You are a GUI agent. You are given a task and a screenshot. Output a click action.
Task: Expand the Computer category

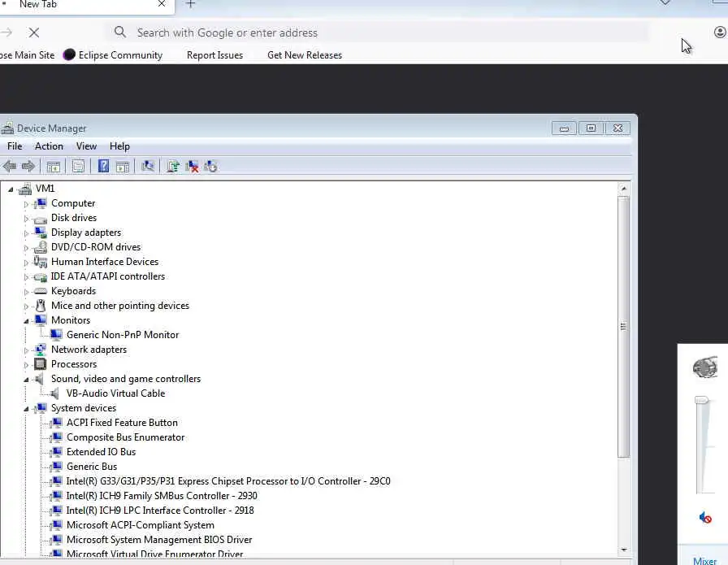(x=26, y=204)
